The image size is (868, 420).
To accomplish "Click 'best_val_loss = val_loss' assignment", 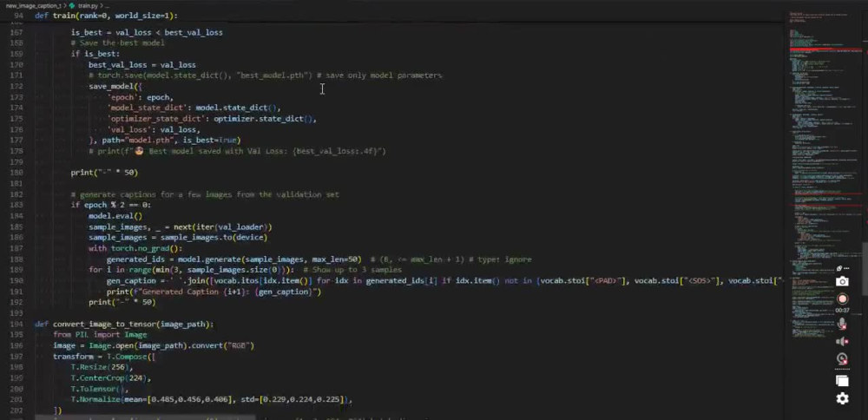I will tap(142, 65).
